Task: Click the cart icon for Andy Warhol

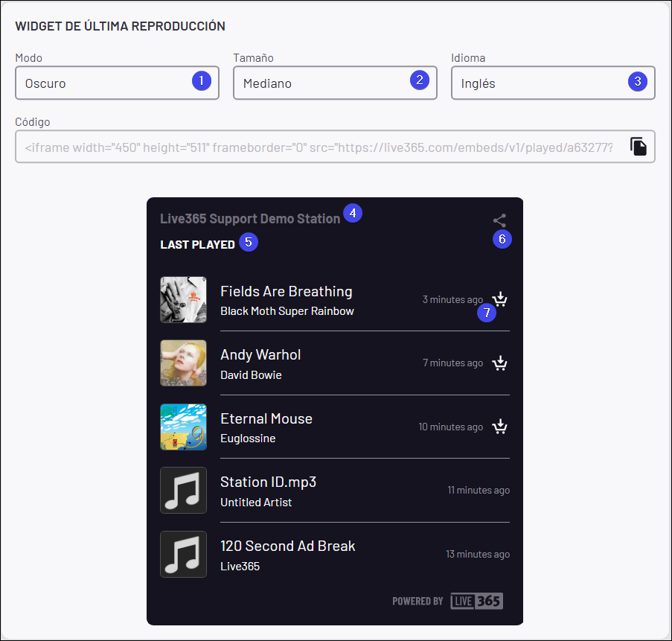Action: tap(499, 363)
